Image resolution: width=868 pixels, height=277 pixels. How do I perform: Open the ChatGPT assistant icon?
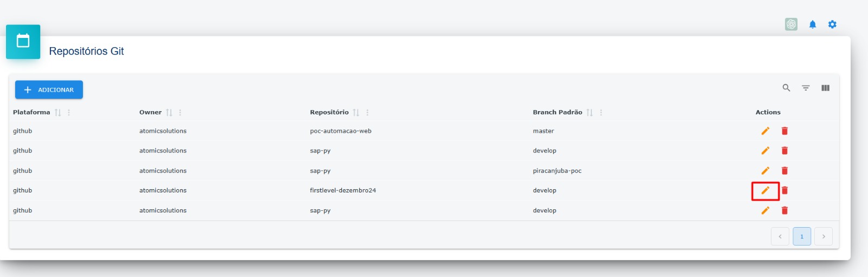[x=791, y=24]
